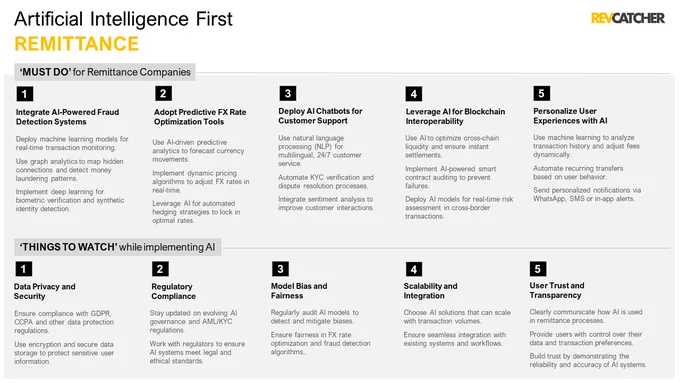This screenshot has height=383, width=680.
Task: Click Leverage AI for Blockchain Interoperability heading
Action: (x=455, y=116)
